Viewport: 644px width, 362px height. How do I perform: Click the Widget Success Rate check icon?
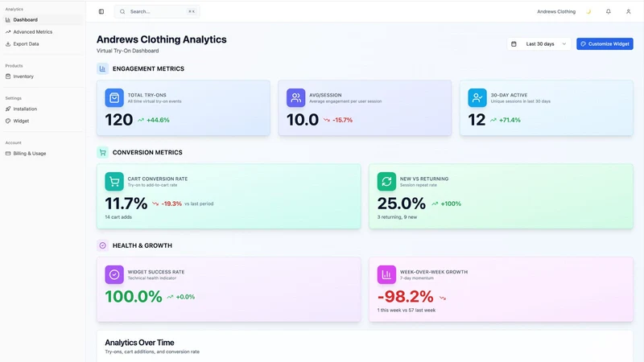pyautogui.click(x=114, y=274)
